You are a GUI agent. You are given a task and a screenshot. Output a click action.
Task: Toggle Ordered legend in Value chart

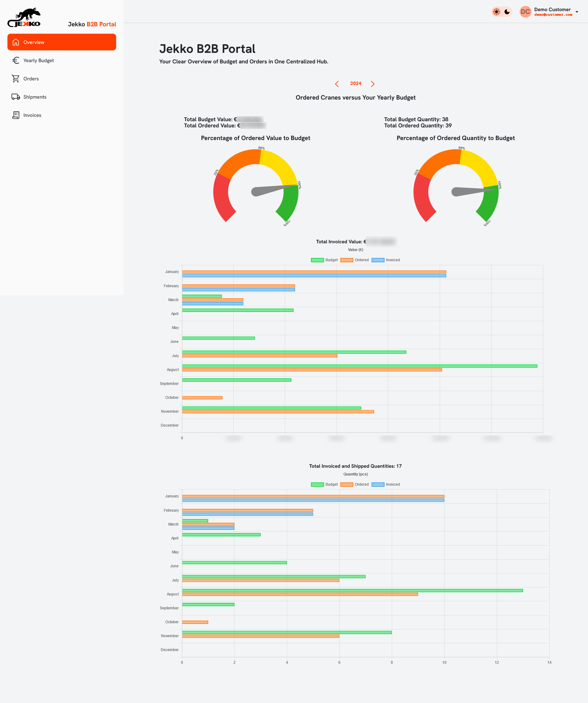(354, 260)
